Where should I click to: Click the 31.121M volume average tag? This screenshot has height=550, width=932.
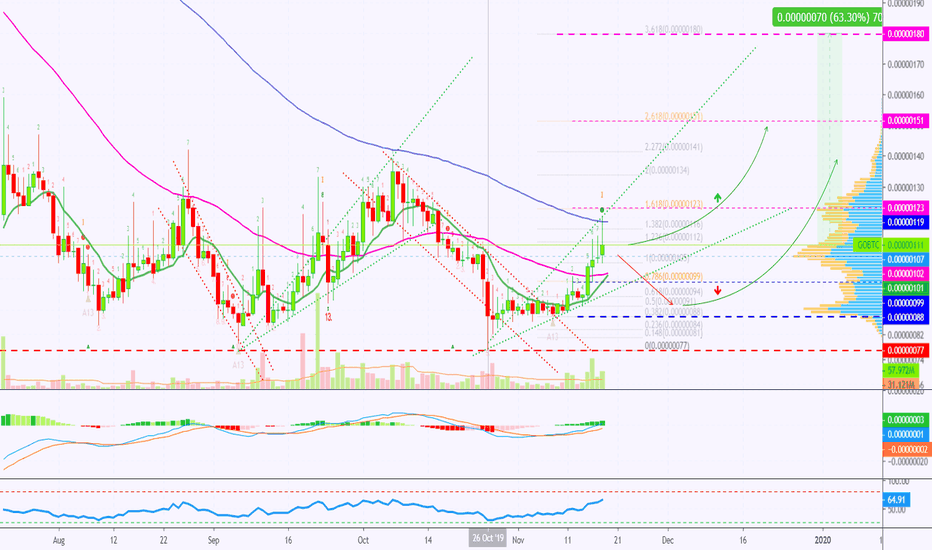(901, 385)
